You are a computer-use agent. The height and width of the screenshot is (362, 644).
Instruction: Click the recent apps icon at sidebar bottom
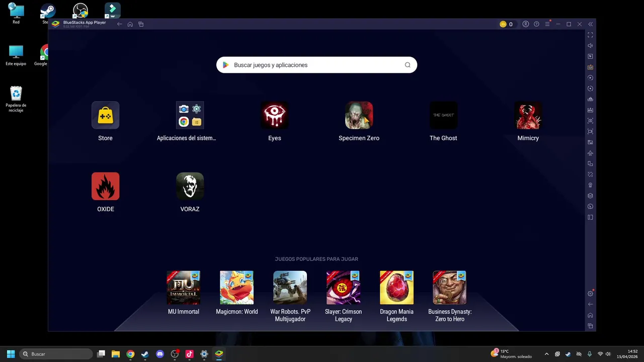click(590, 326)
